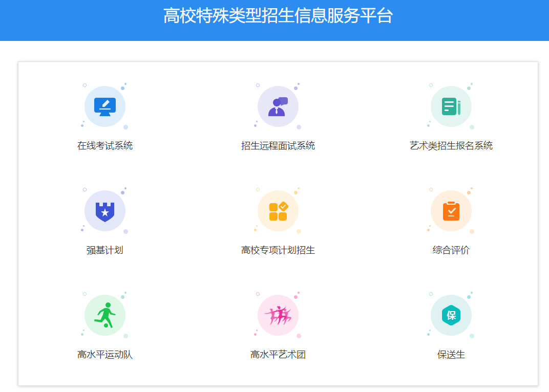
Task: Click the remote interview person icon
Action: (x=278, y=106)
